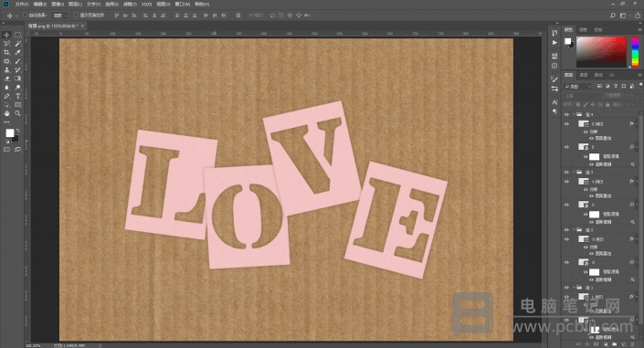This screenshot has width=644, height=348.
Task: Toggle the layer filter on/off switch
Action: coord(640,85)
